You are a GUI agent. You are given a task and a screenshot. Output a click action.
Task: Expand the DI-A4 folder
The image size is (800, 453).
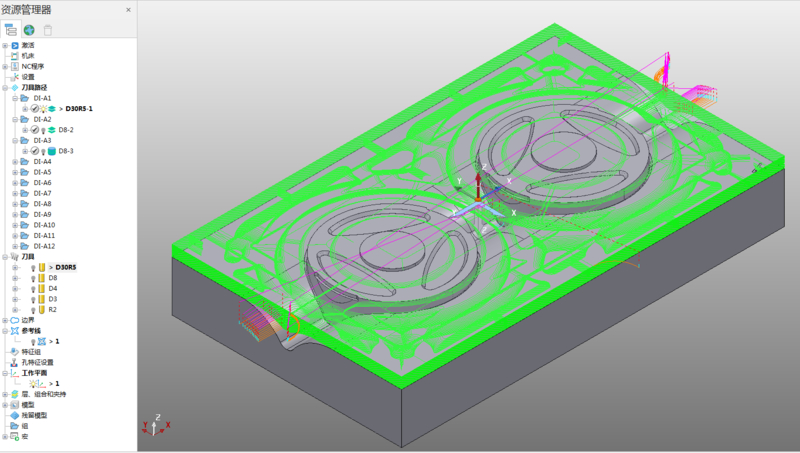15,162
